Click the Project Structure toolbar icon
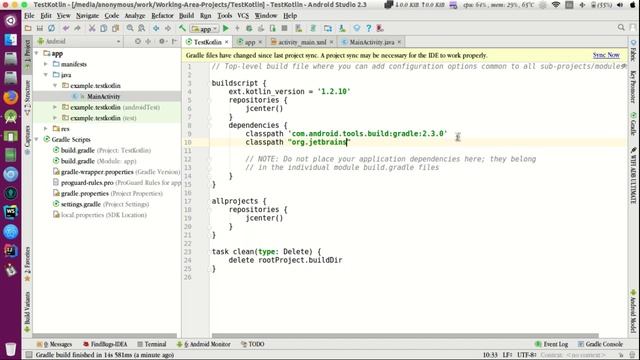This screenshot has width=640, height=360. coord(328,28)
